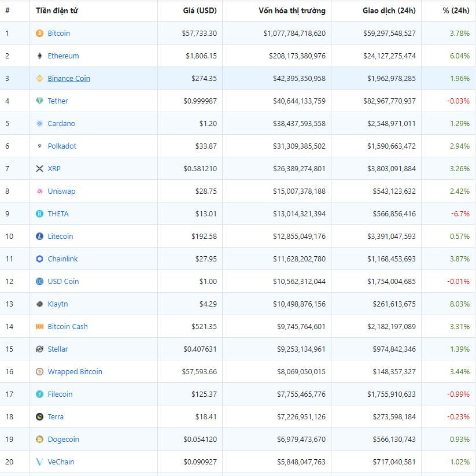Open the Uniswap link
This screenshot has height=476, width=476.
(x=62, y=191)
